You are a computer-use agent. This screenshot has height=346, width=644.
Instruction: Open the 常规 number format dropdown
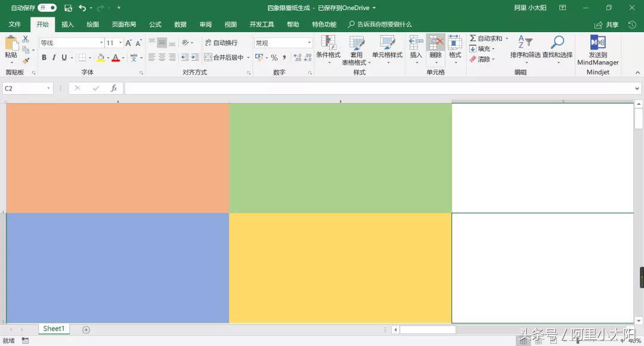coord(309,43)
